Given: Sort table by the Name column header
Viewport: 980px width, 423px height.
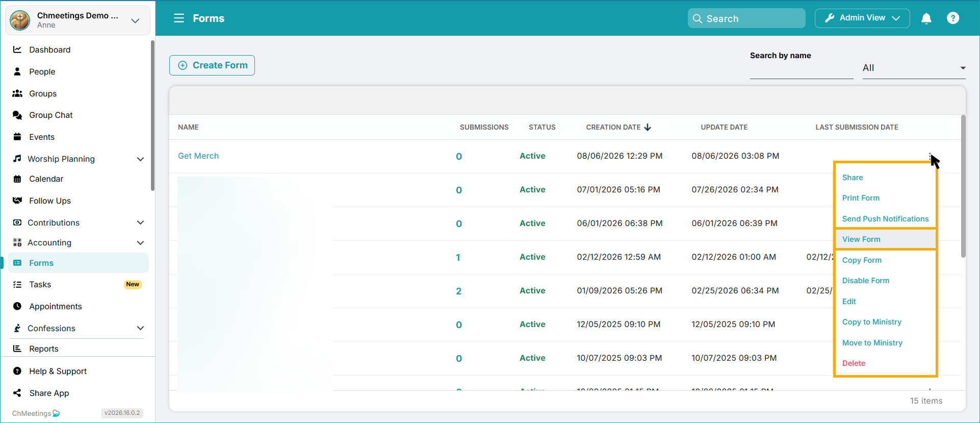Looking at the screenshot, I should [x=188, y=127].
